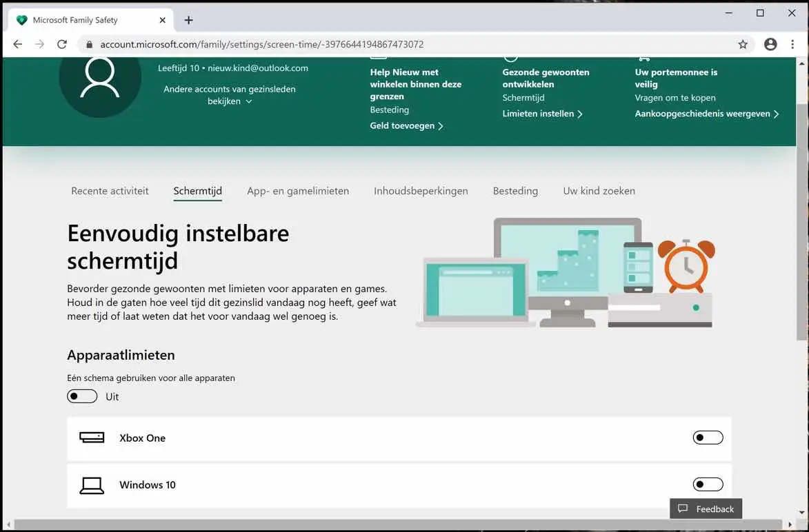Viewport: 809px width, 532px height.
Task: Switch to App- en gamelimieten tab
Action: (x=298, y=191)
